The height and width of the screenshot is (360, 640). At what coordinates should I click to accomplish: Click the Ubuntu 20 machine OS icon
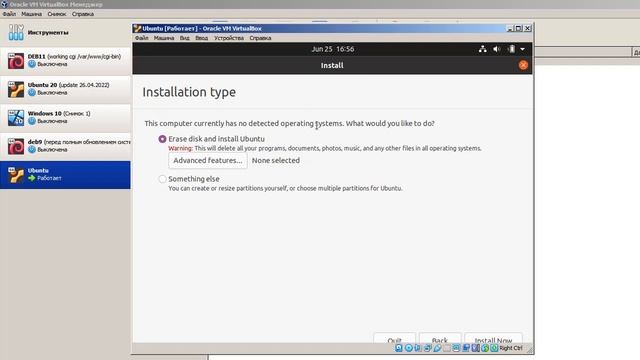pyautogui.click(x=16, y=89)
